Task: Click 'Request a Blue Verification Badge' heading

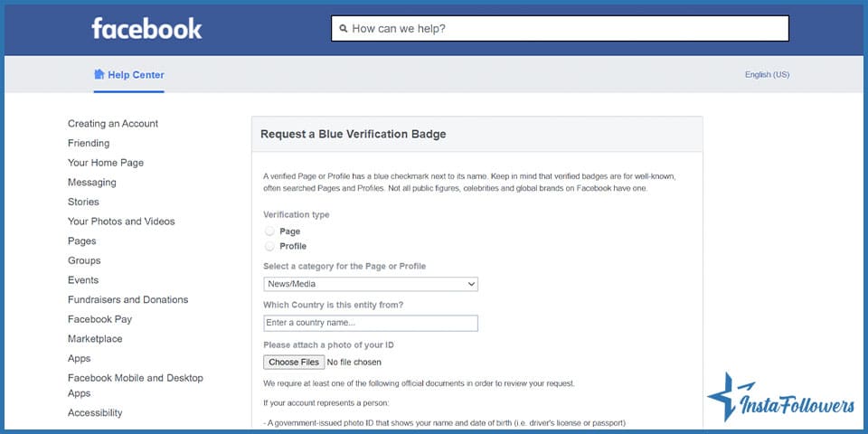Action: tap(354, 134)
